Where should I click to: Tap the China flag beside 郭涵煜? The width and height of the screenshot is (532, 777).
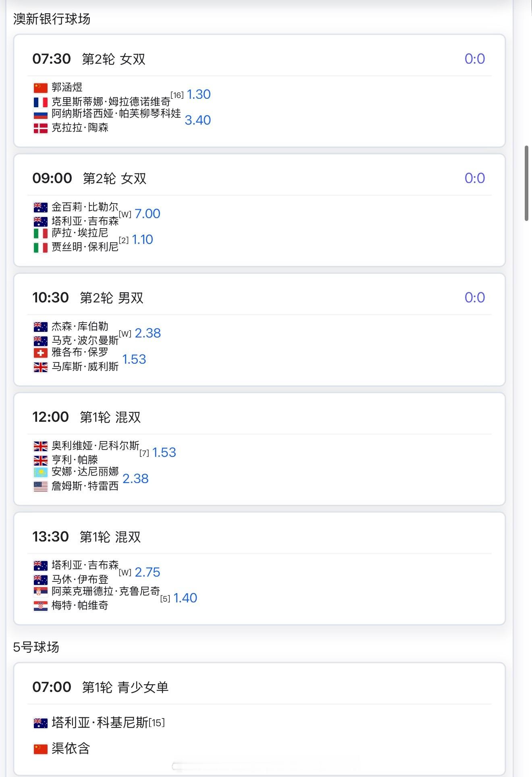pos(40,87)
